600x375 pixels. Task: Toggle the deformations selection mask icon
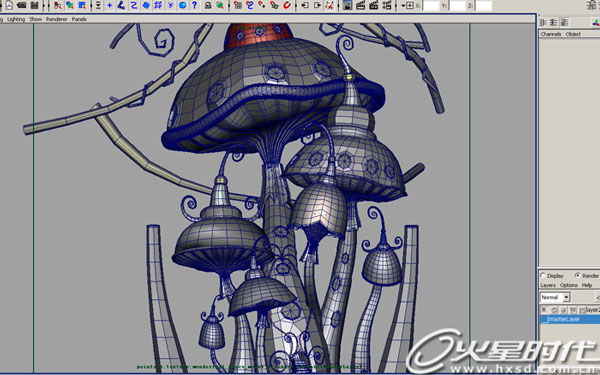pos(158,5)
